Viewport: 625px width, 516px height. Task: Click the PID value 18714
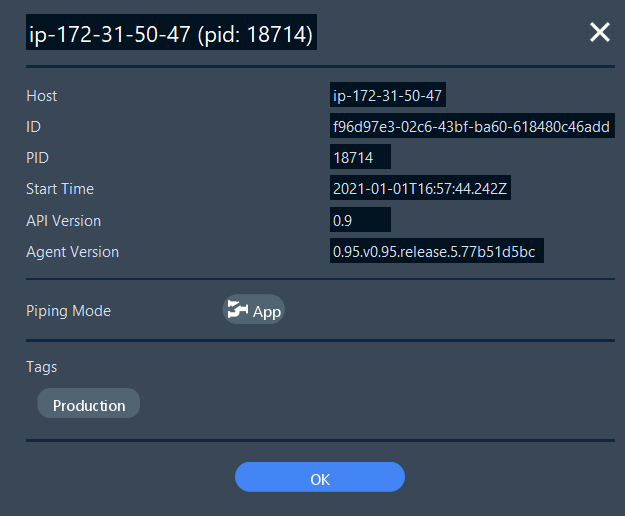pyautogui.click(x=360, y=158)
